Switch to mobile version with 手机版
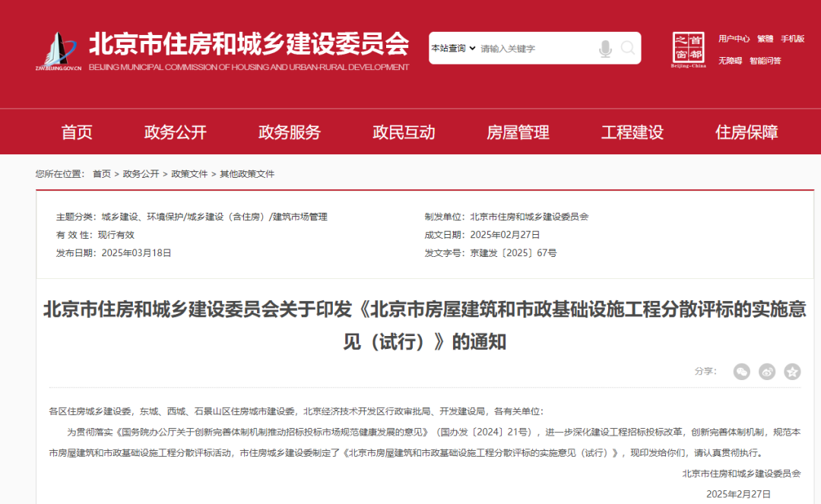 (794, 38)
